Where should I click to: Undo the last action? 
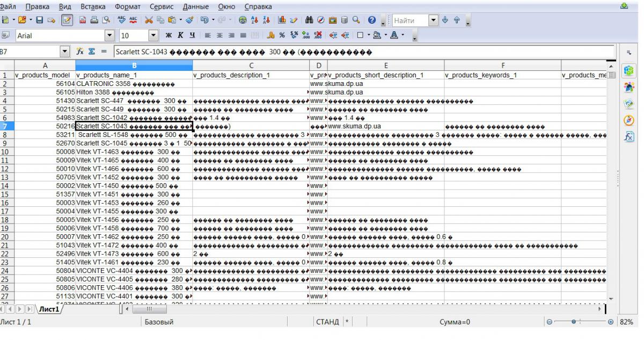(x=204, y=21)
